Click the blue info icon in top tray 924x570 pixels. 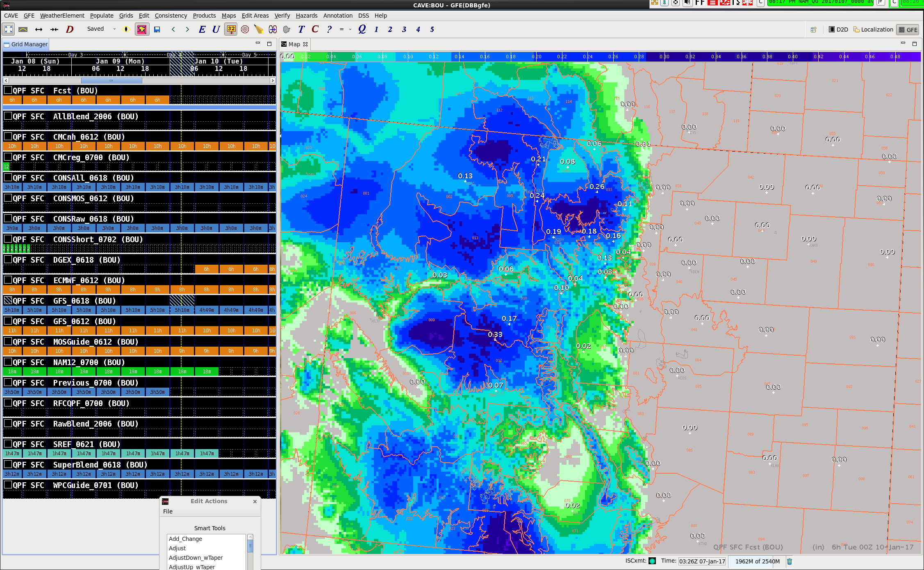(665, 2)
